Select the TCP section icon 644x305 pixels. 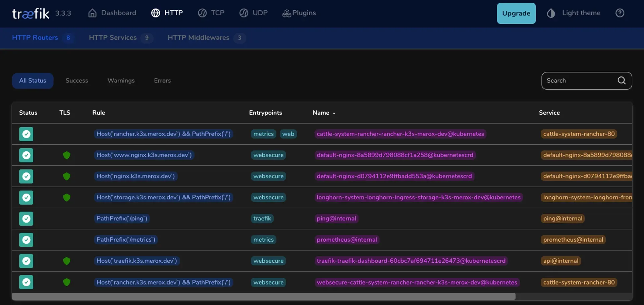point(203,13)
